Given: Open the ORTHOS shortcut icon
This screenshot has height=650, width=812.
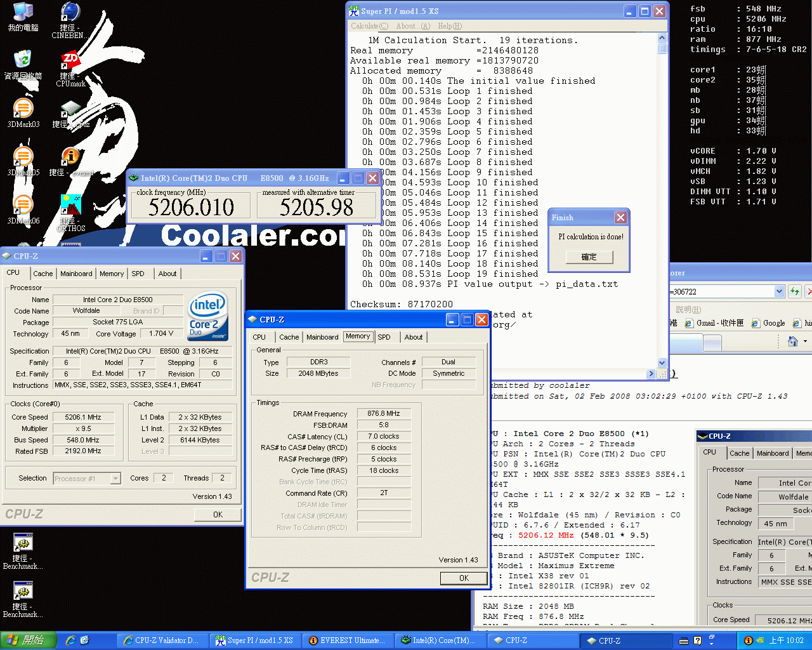Looking at the screenshot, I should [x=70, y=213].
